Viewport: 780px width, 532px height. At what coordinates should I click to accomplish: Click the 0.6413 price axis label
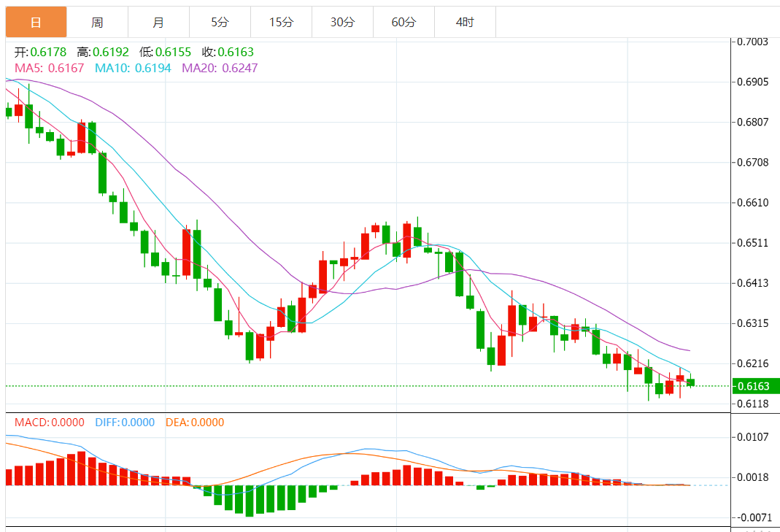(752, 283)
